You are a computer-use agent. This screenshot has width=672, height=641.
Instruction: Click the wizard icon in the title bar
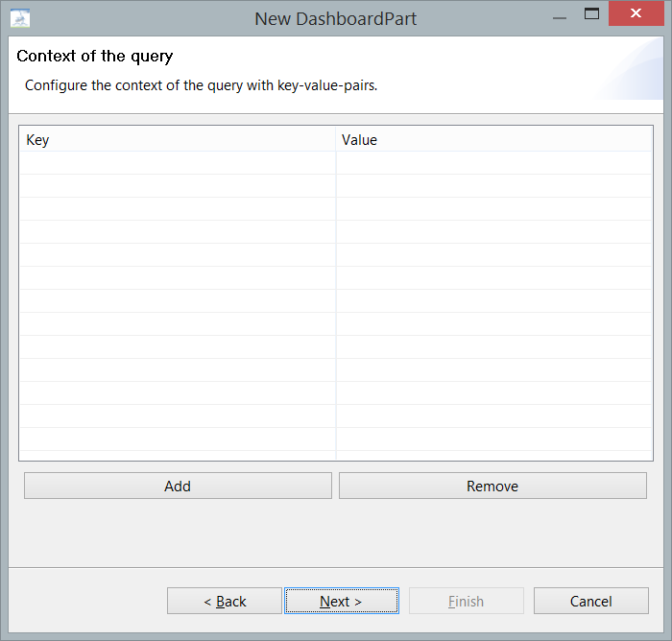coord(20,18)
